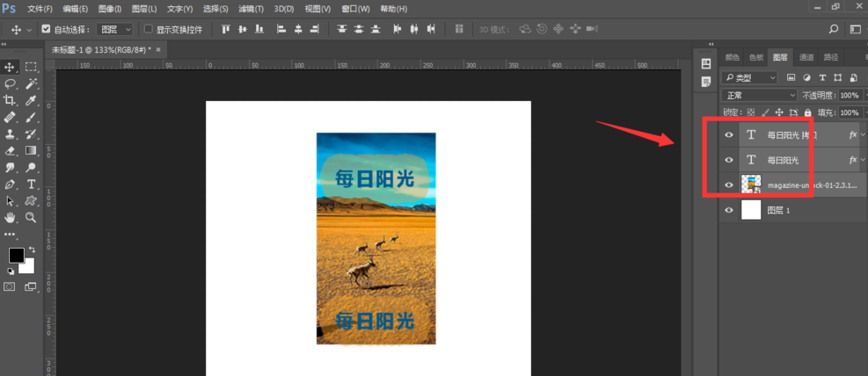Image resolution: width=868 pixels, height=376 pixels.
Task: Hide the 图层 1 layer
Action: point(728,211)
